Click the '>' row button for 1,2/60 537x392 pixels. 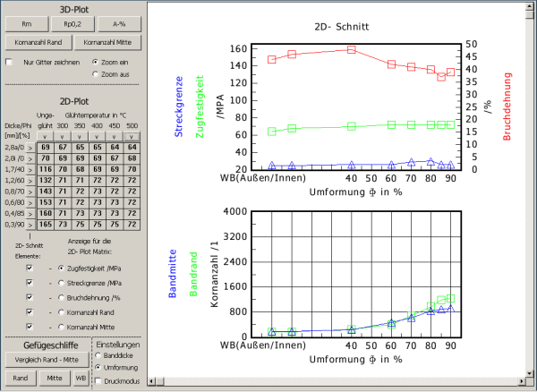tap(31, 180)
